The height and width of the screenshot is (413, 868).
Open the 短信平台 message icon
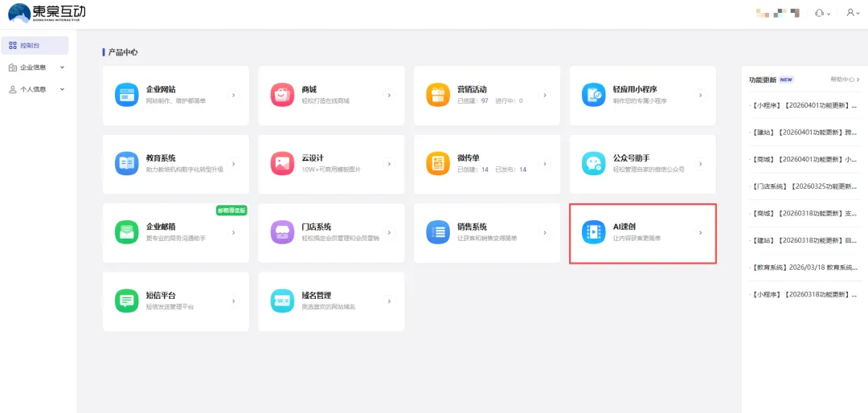(127, 301)
